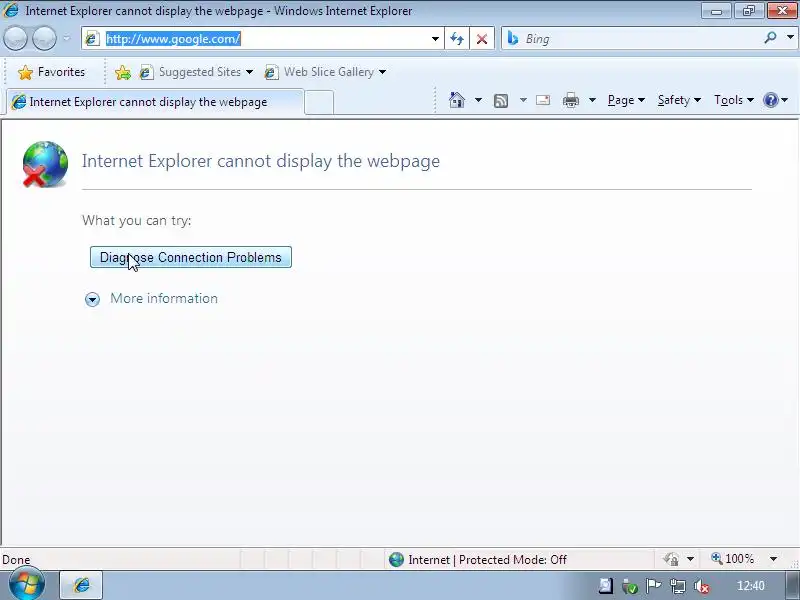The image size is (800, 600).
Task: Click the first notification tray icon
Action: coord(606,586)
